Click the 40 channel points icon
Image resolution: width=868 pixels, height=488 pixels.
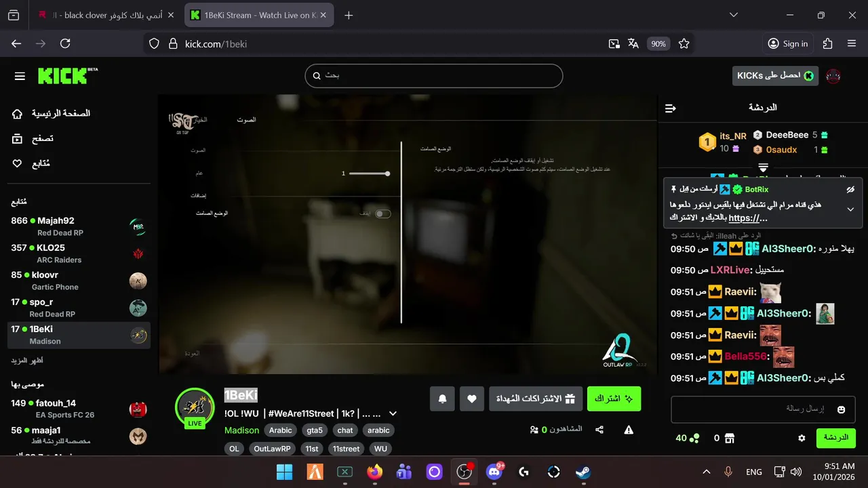tap(694, 439)
